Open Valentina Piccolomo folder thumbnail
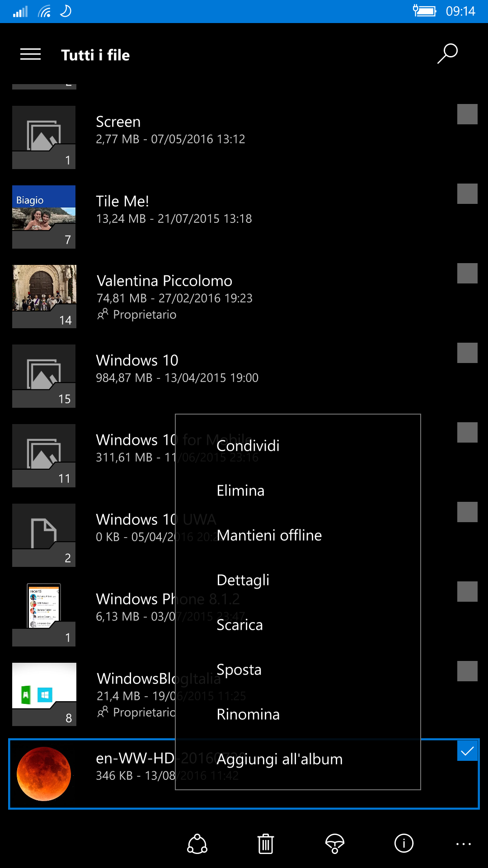The image size is (488, 868). pyautogui.click(x=44, y=297)
